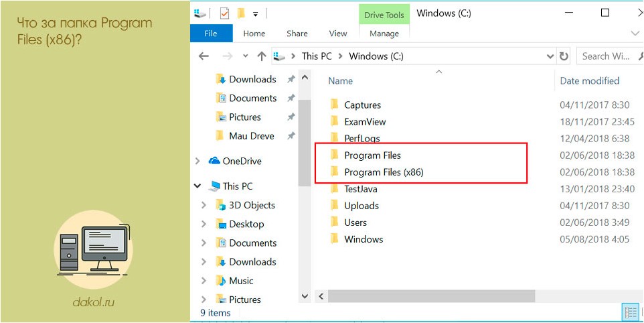Click the Properties checkmark icon in quick access toolbar
Image resolution: width=644 pixels, height=323 pixels.
[x=224, y=13]
